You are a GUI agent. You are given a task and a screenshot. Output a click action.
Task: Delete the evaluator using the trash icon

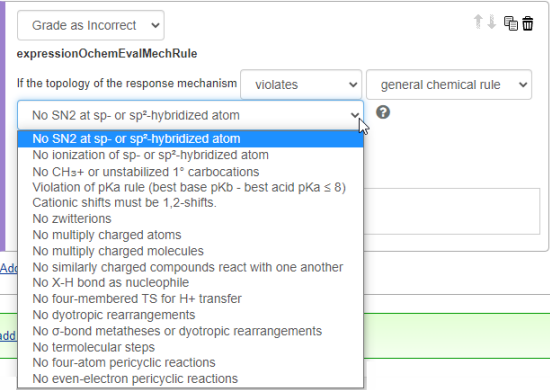tap(528, 23)
